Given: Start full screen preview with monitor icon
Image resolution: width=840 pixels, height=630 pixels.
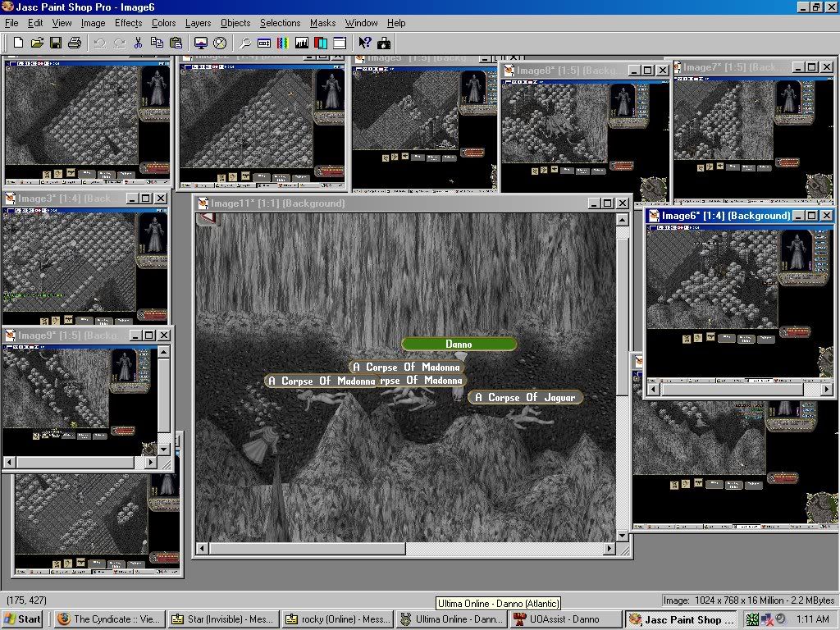Looking at the screenshot, I should pos(201,43).
